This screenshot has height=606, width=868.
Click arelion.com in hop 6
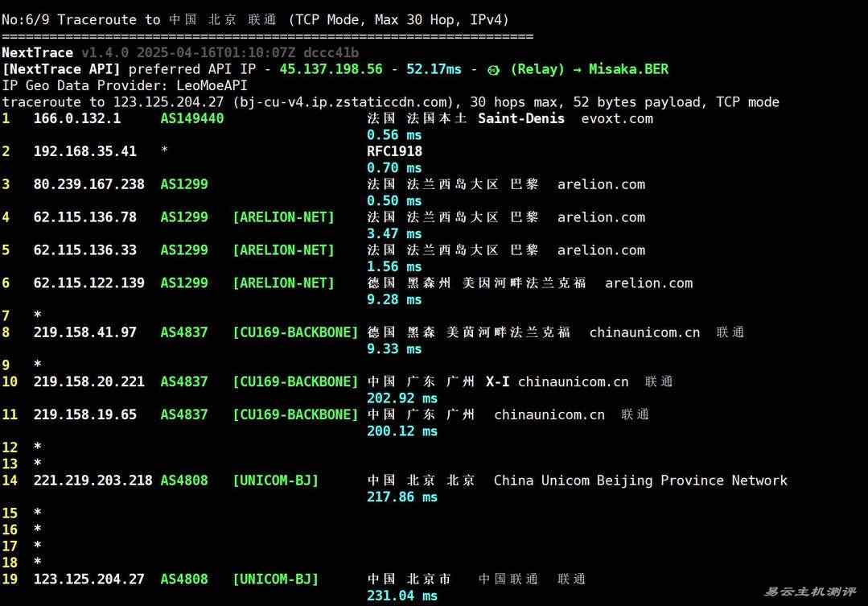(x=648, y=283)
